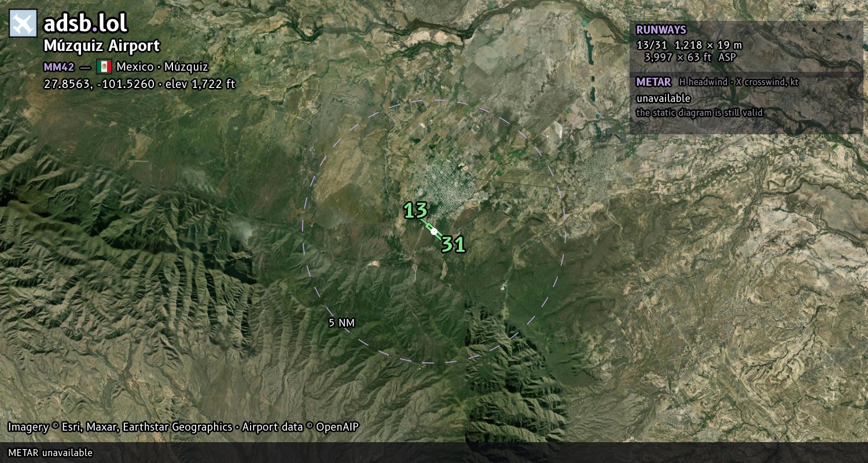Viewport: 868px width, 463px height.
Task: Click the Airport data © OpenAIP credit
Action: 300,427
